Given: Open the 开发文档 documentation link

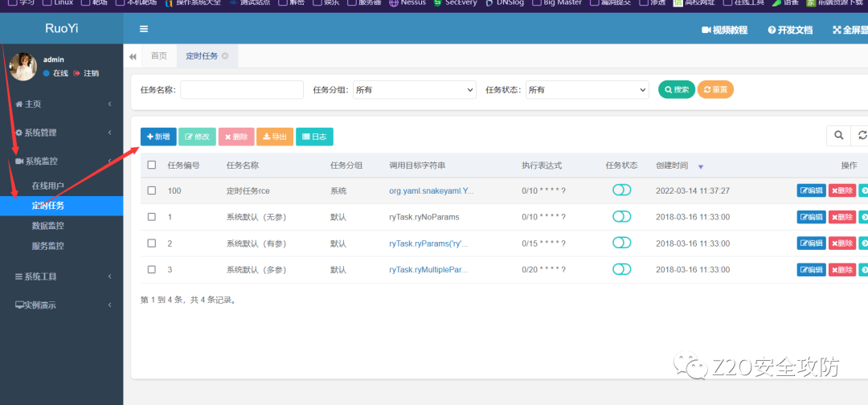Looking at the screenshot, I should tap(790, 31).
